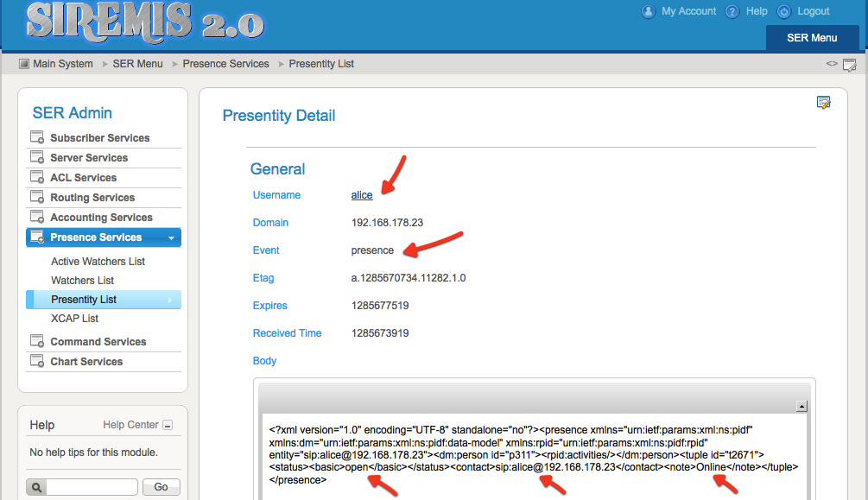
Task: Click the Logout power icon
Action: click(x=783, y=11)
